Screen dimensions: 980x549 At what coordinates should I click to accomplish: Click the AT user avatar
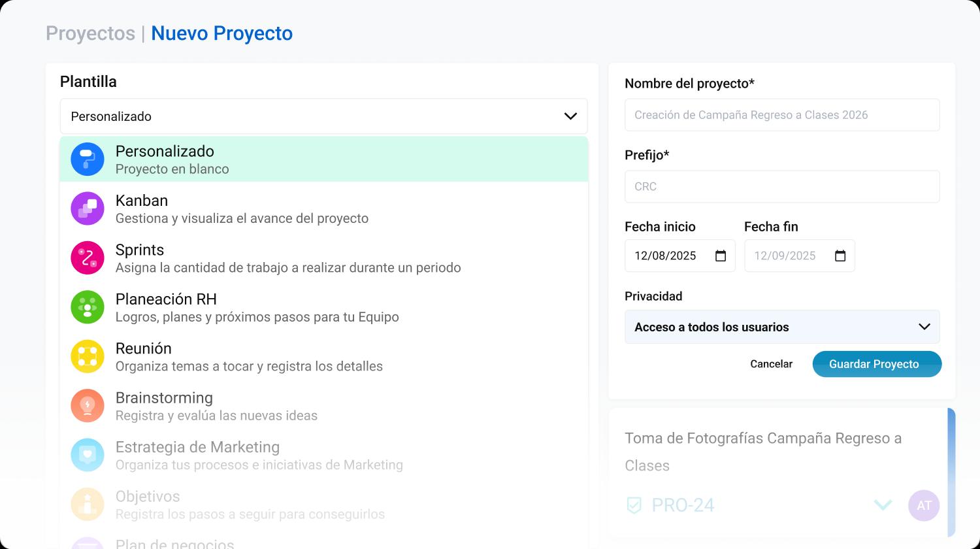tap(924, 505)
